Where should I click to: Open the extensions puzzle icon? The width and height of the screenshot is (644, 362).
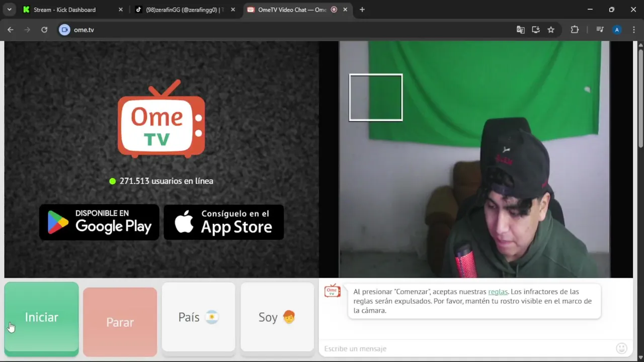click(575, 30)
